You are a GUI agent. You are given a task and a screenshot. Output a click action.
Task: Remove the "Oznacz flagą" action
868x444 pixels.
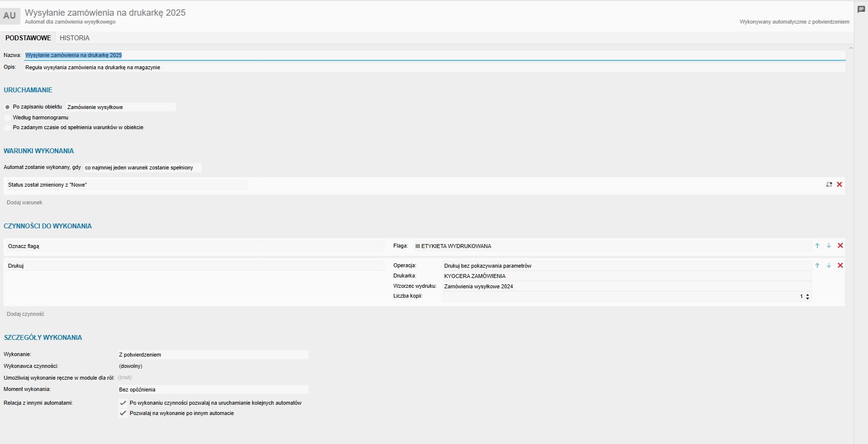coord(840,246)
